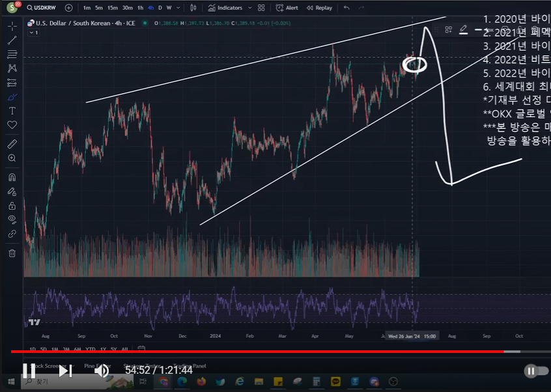Screen dimensions: 551x392
Task: Toggle Hide all drawings eye icon
Action: click(x=12, y=220)
